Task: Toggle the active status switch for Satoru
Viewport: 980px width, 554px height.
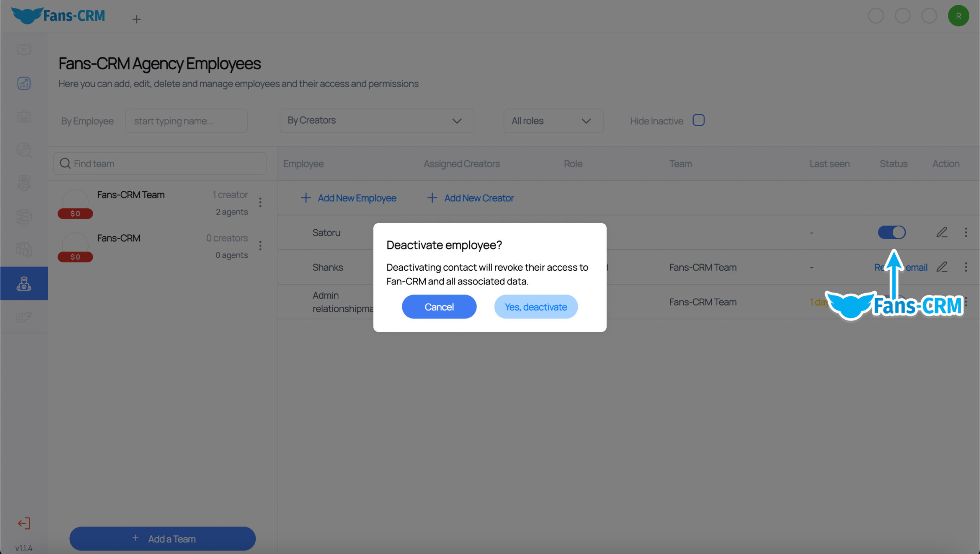Action: coord(892,232)
